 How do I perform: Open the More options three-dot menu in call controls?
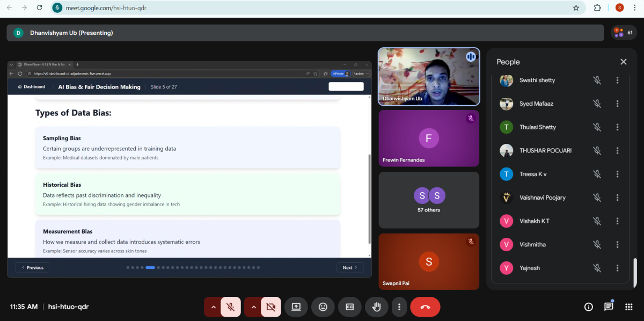(x=399, y=307)
